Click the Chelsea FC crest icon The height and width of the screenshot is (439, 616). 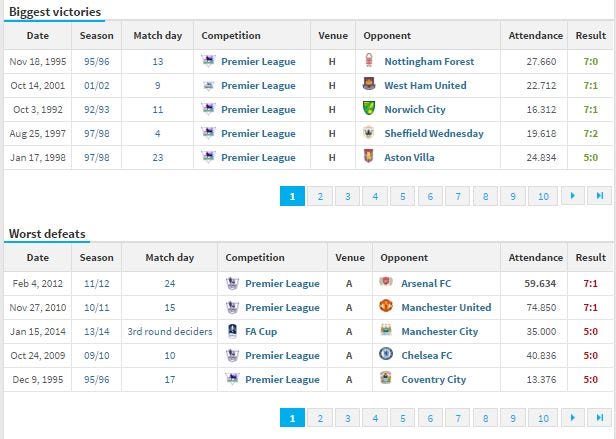point(386,354)
